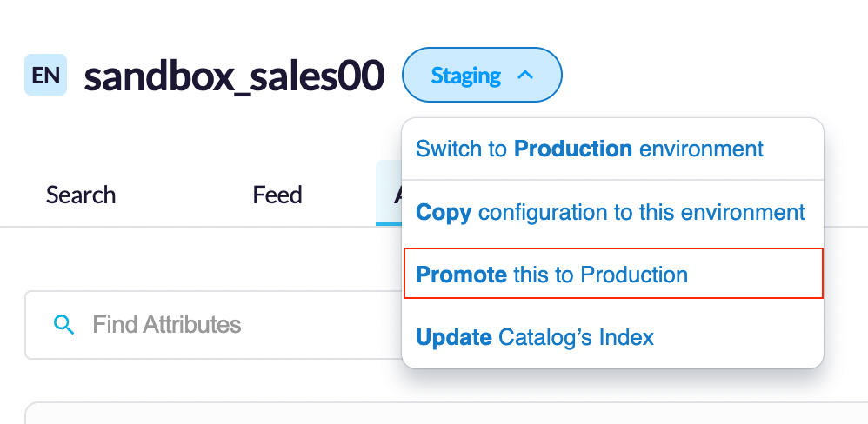Click the sandbox_sales00 catalog title

pos(234,76)
